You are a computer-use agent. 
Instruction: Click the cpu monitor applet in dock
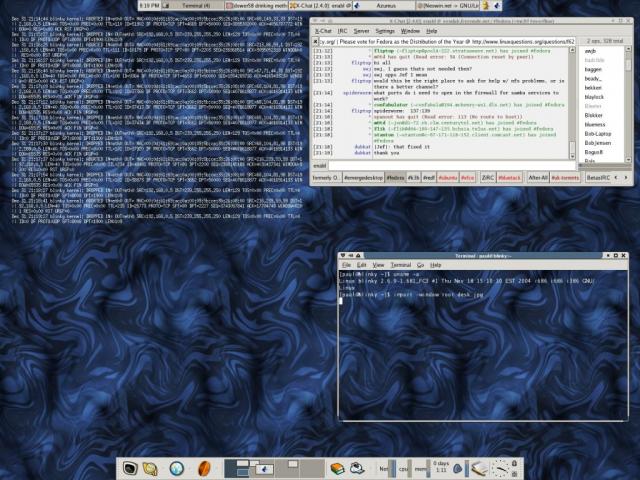404,469
